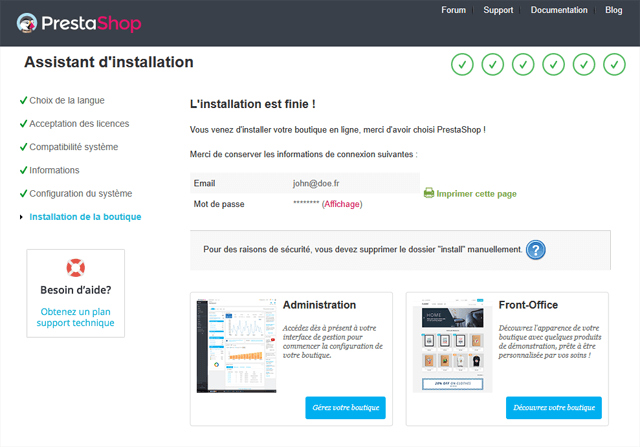Click the fourth step checkmark circle
The image size is (640, 447).
pos(553,64)
